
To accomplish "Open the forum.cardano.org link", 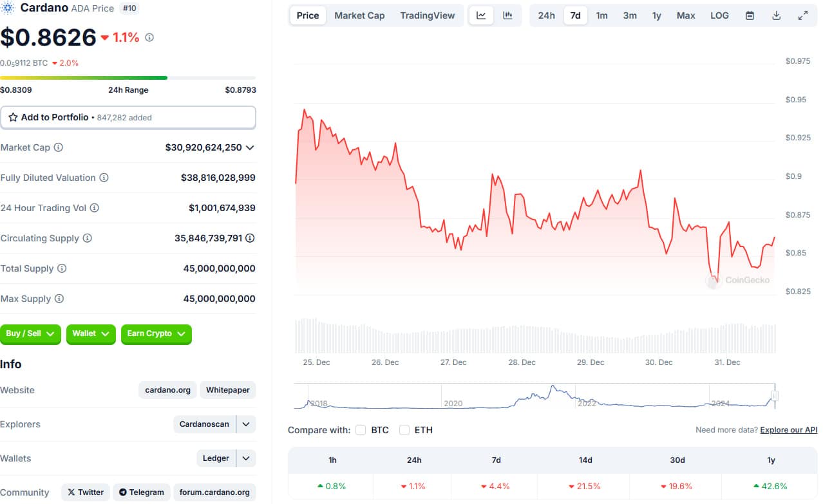I will pos(214,492).
